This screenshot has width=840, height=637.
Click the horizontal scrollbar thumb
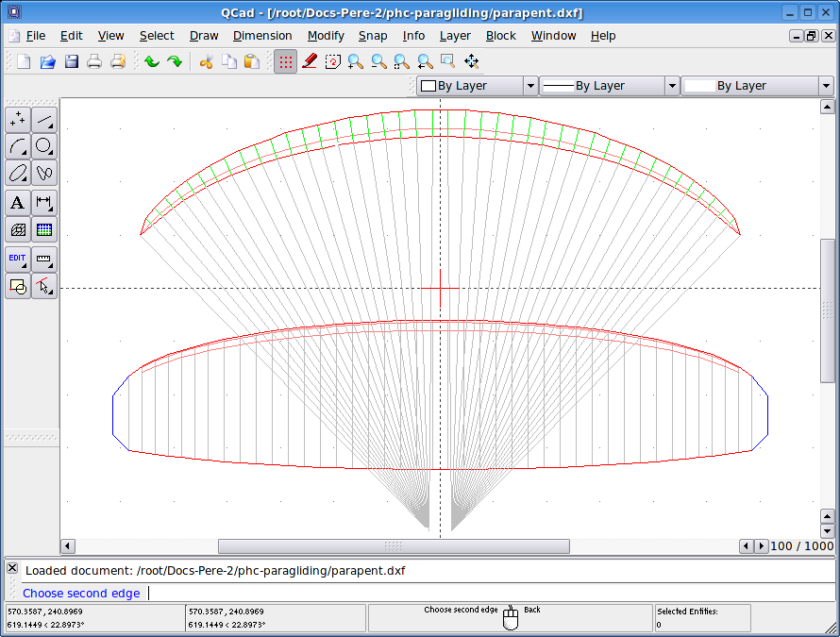point(394,546)
